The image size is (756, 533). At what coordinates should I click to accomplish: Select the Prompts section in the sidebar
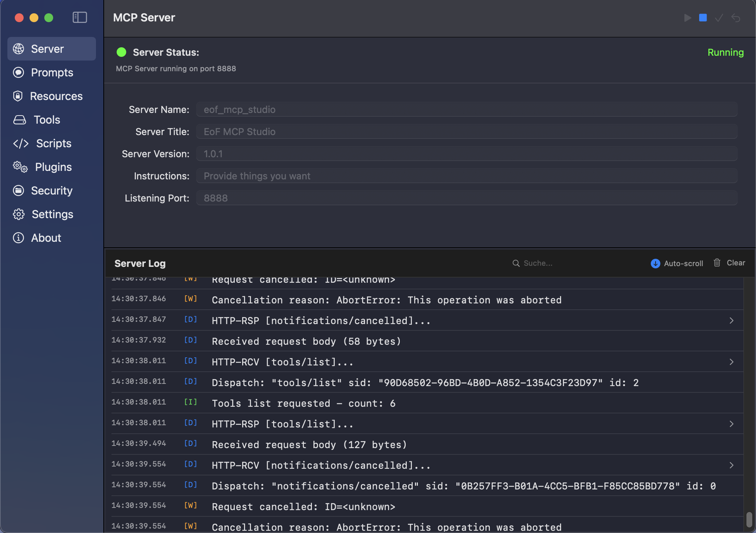pyautogui.click(x=51, y=72)
